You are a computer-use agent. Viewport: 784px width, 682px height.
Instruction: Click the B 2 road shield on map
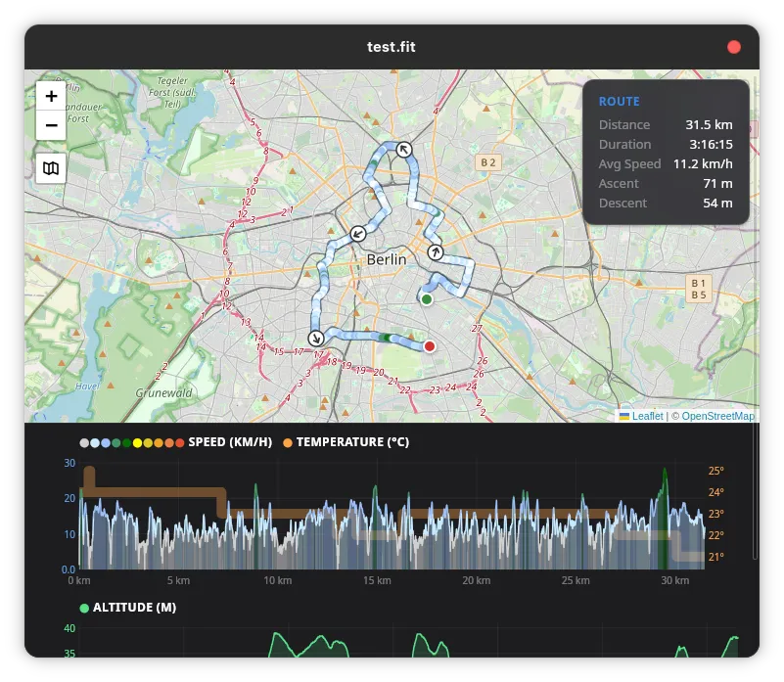[487, 161]
